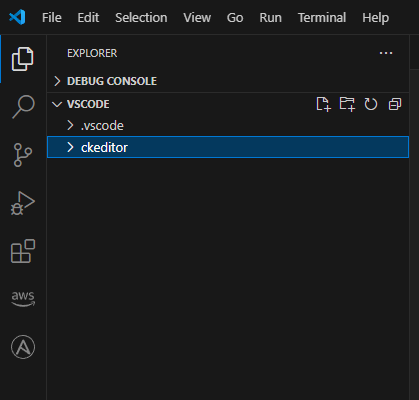Open the Help menu

375,17
